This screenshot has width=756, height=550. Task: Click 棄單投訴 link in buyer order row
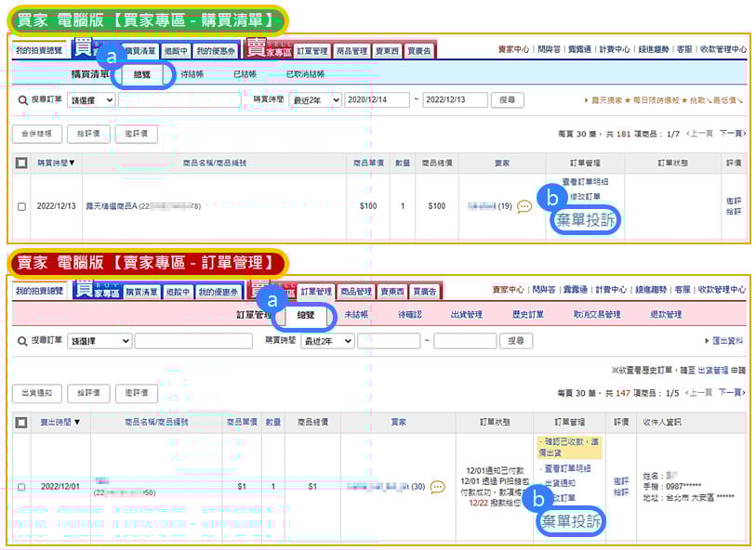[x=585, y=221]
